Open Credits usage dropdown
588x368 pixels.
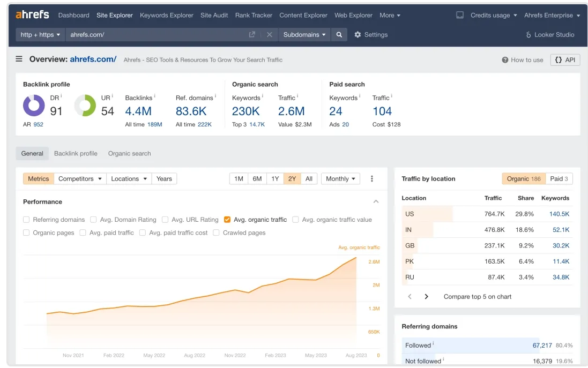494,16
